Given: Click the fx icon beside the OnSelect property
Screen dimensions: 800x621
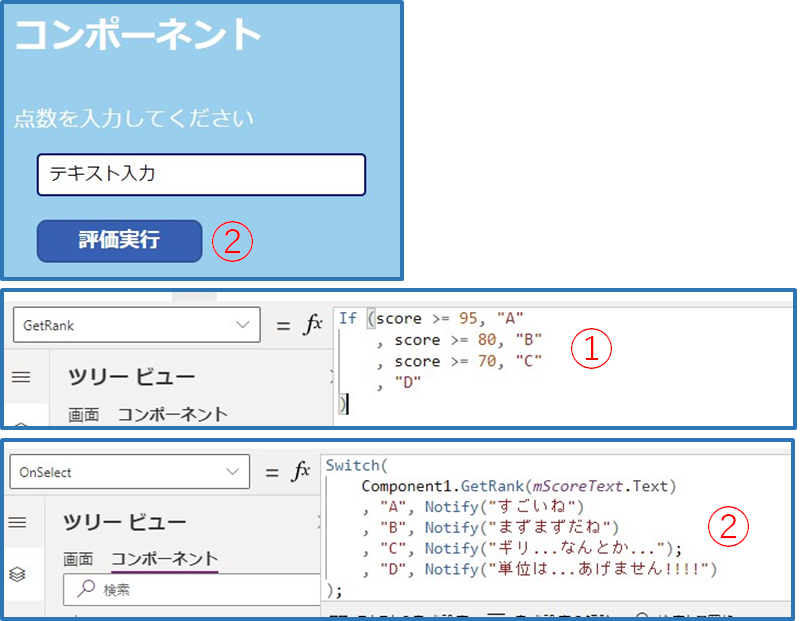Looking at the screenshot, I should coord(301,472).
